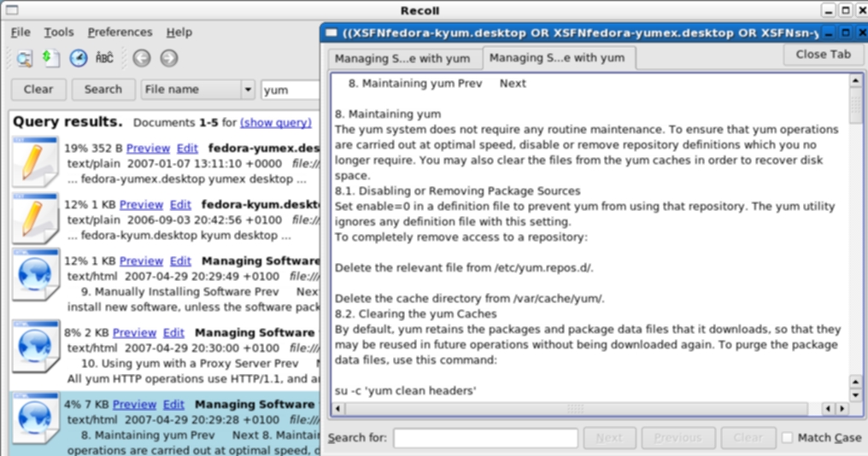868x456 pixels.
Task: Click the sort parameters toolbar icon
Action: [51, 58]
